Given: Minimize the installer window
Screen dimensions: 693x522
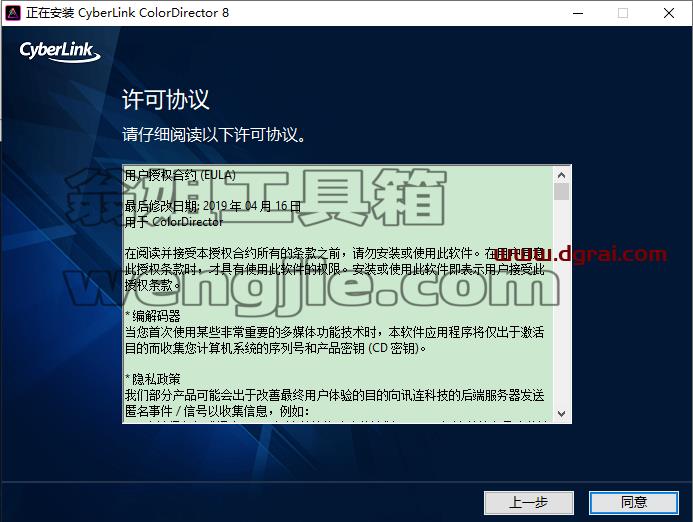Looking at the screenshot, I should click(578, 13).
